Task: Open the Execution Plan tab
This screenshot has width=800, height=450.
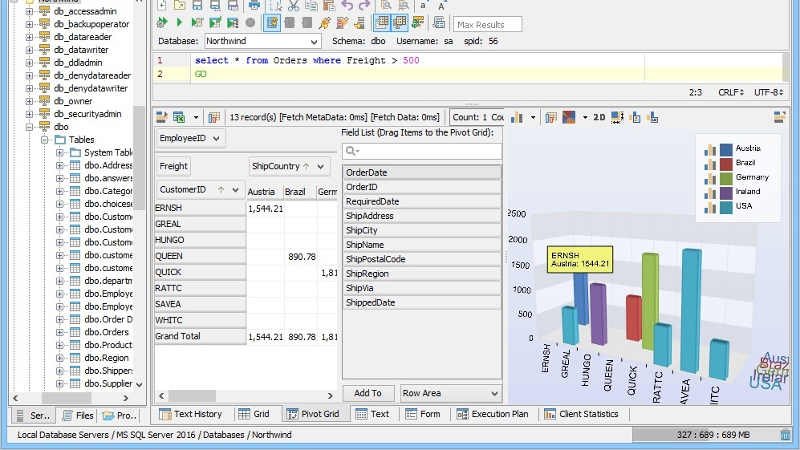Action: pos(492,414)
